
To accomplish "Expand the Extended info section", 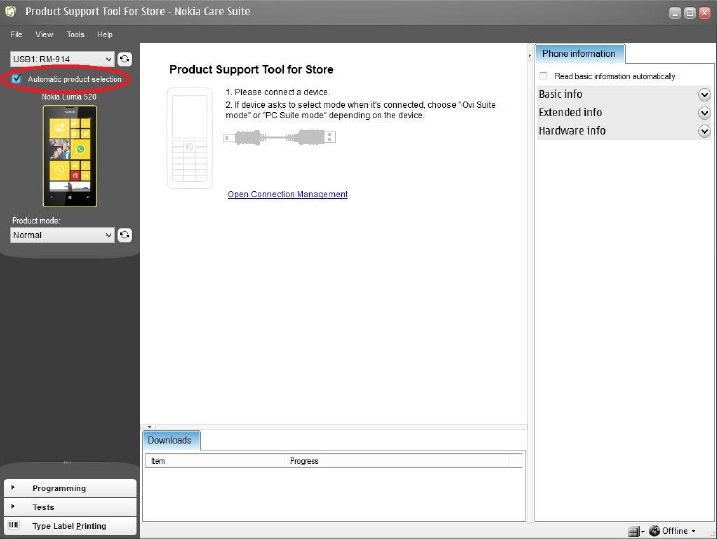I will [704, 113].
